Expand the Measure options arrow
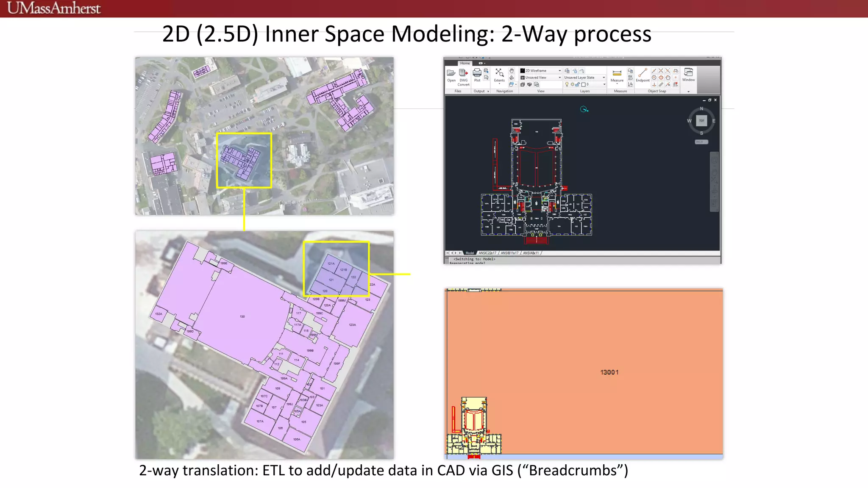868x488 pixels. coord(617,84)
